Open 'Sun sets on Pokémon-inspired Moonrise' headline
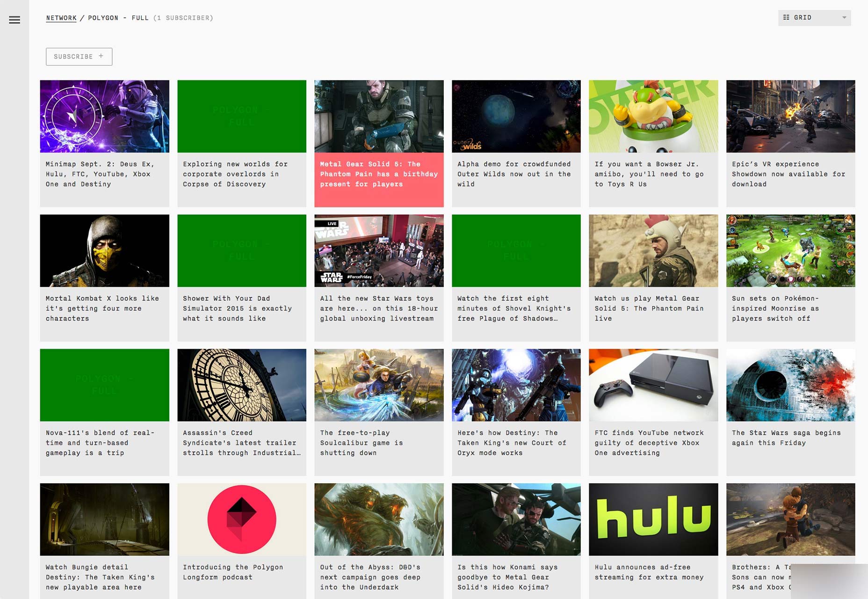Viewport: 868px width, 599px height. [x=775, y=308]
